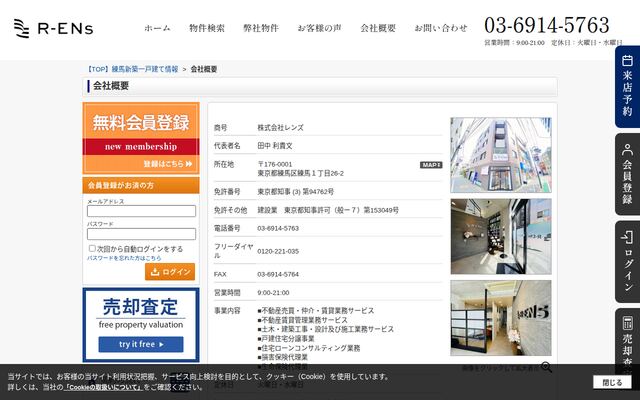Click 登録はこちら in membership banner
640x400 pixels.
click(x=168, y=164)
